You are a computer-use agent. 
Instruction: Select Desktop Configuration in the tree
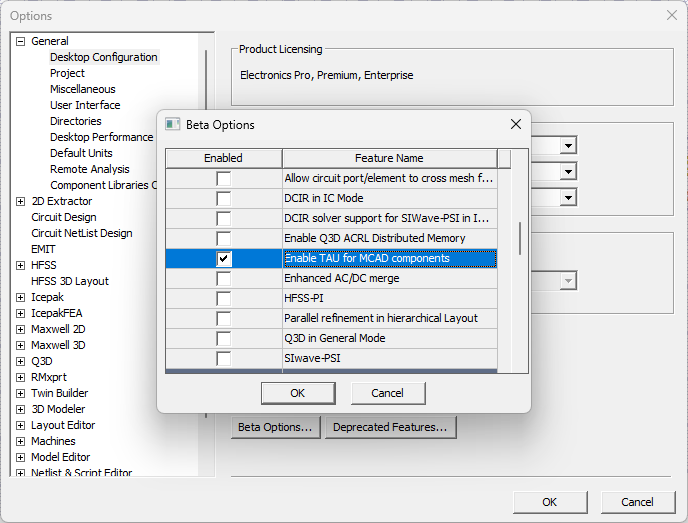(x=104, y=57)
